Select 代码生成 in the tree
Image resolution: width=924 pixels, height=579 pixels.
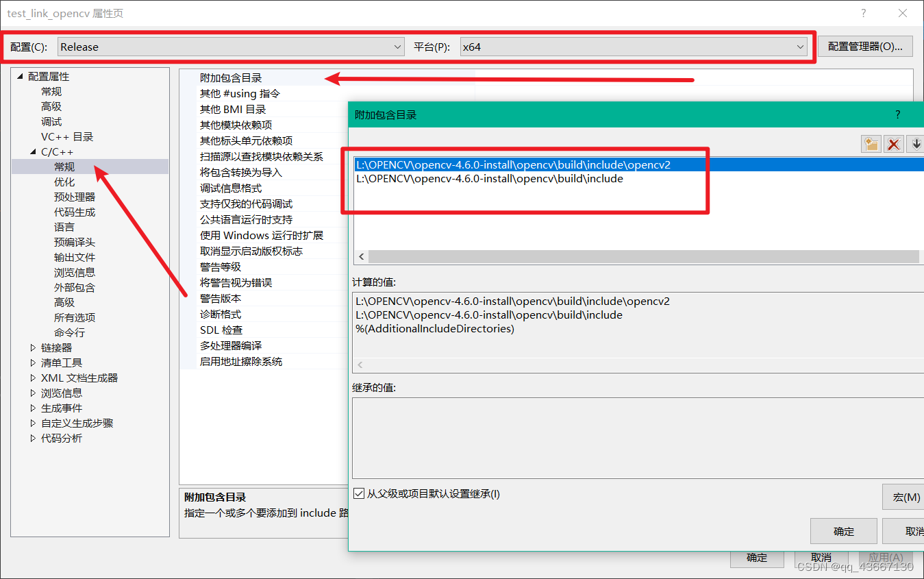click(x=75, y=212)
